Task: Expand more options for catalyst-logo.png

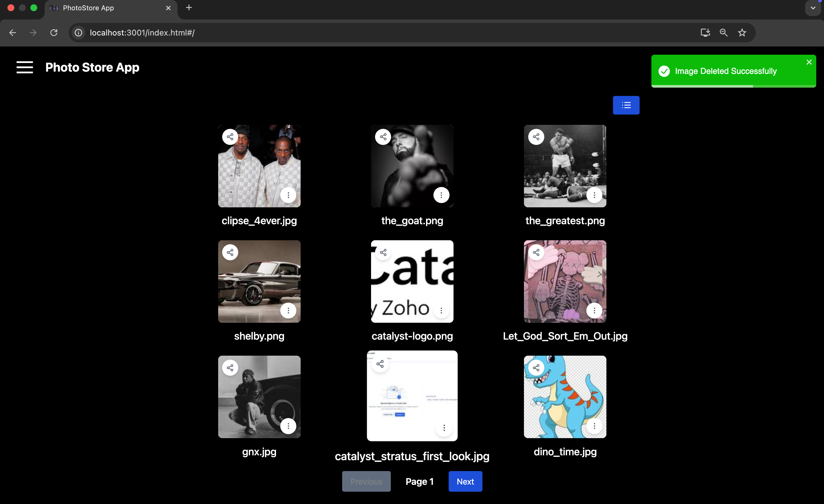Action: (441, 311)
